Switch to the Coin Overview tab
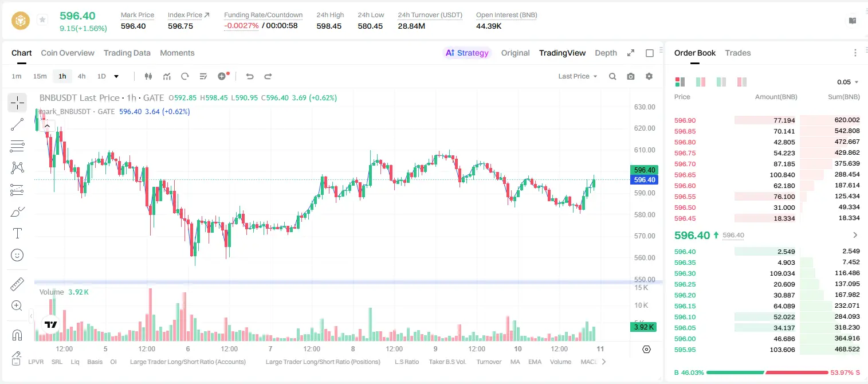Screen dimensions: 868x384 pos(68,53)
